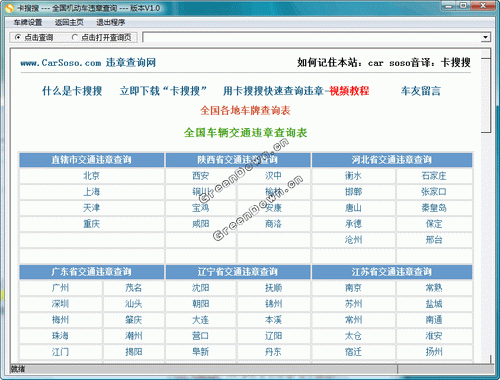
Task: Open 淮安 city link
Action: point(434,336)
